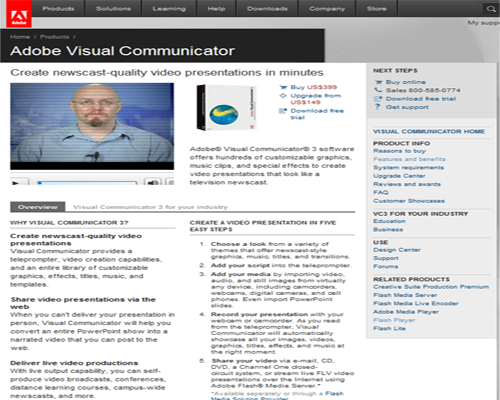
Task: Open System requirements link
Action: (x=408, y=167)
